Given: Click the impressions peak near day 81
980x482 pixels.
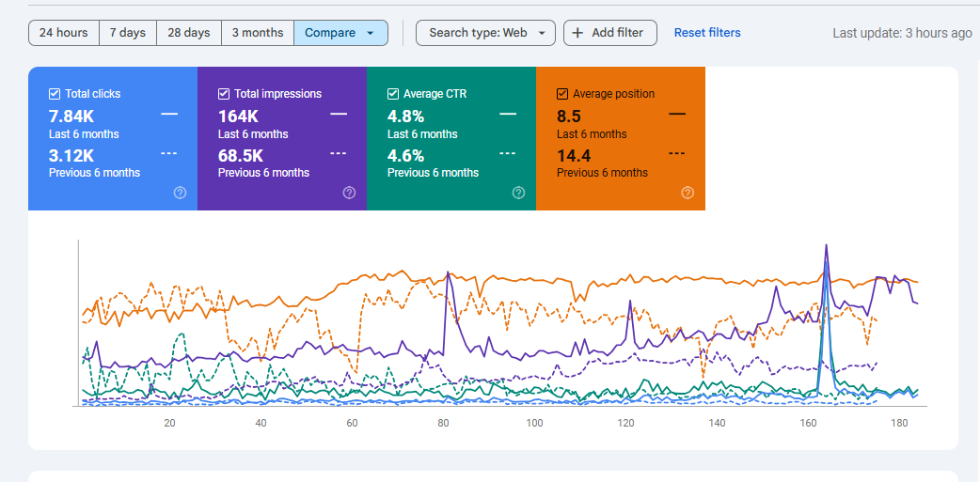Looking at the screenshot, I should pyautogui.click(x=448, y=272).
